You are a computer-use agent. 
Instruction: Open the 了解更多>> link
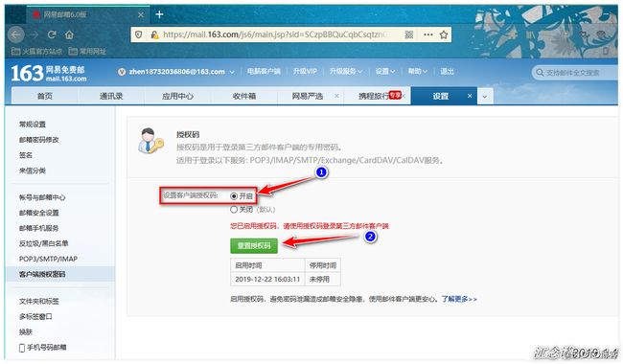point(459,299)
